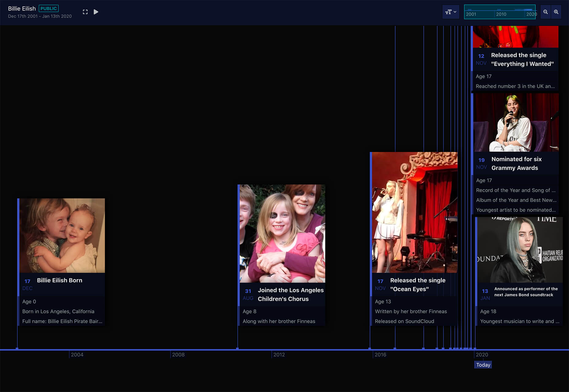This screenshot has height=392, width=569.
Task: Click "Along with her brother Finneas" text
Action: [279, 321]
